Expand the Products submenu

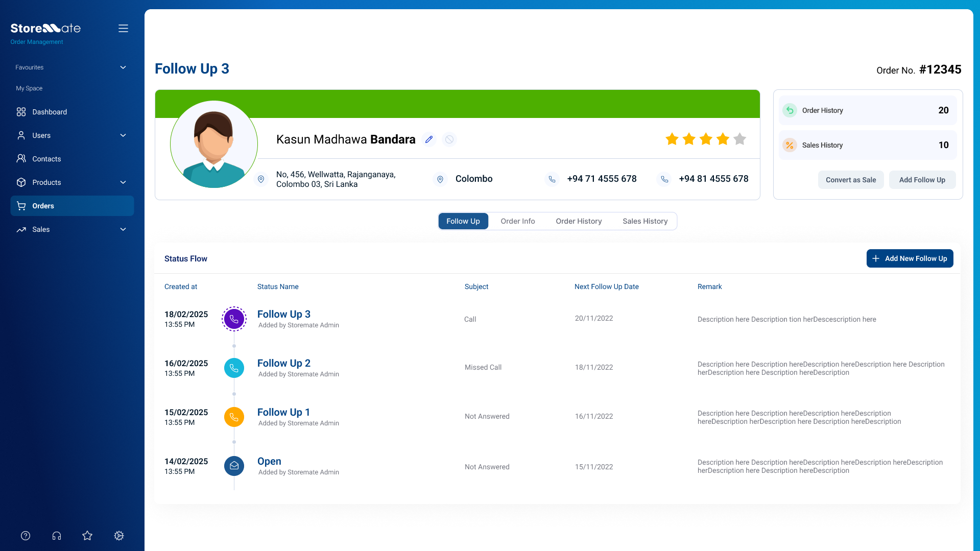click(123, 182)
